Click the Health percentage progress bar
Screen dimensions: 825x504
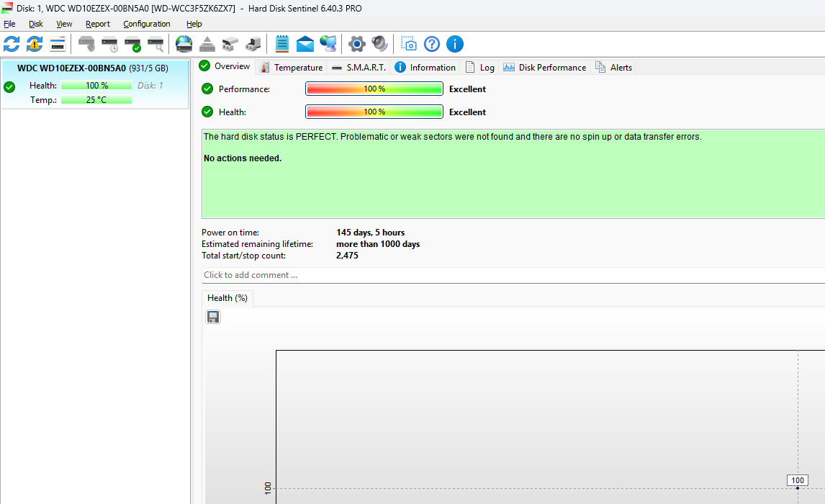coord(374,112)
